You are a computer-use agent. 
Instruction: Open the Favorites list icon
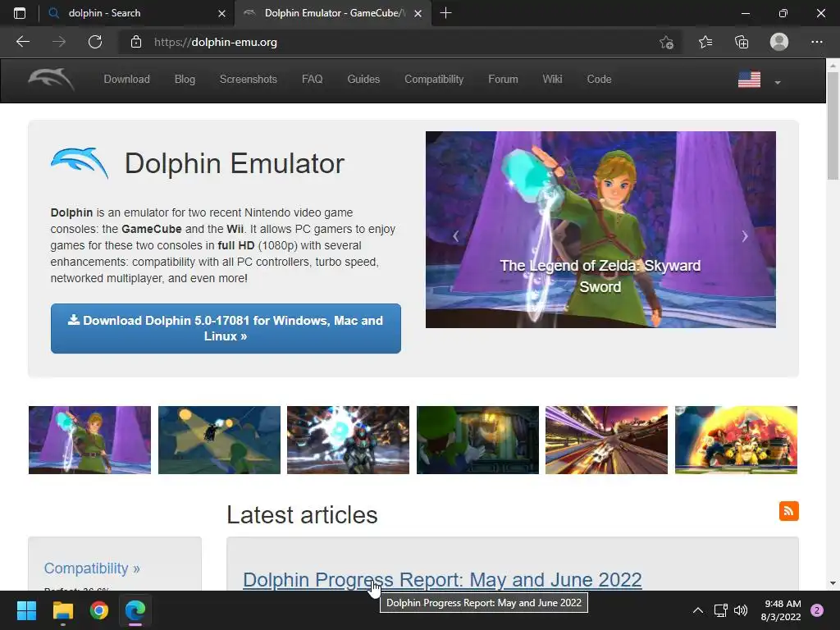(705, 42)
